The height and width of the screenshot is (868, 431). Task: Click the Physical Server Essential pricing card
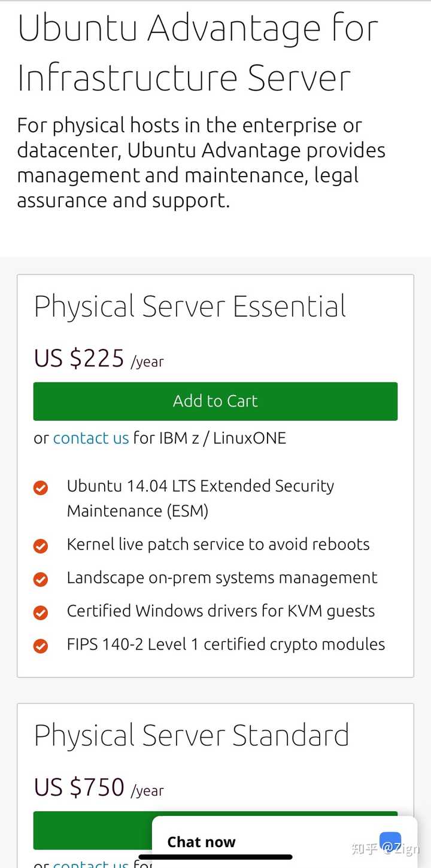pyautogui.click(x=215, y=473)
